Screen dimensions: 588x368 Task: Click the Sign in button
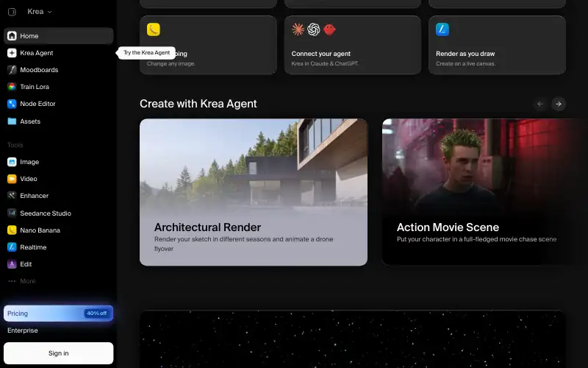[59, 353]
